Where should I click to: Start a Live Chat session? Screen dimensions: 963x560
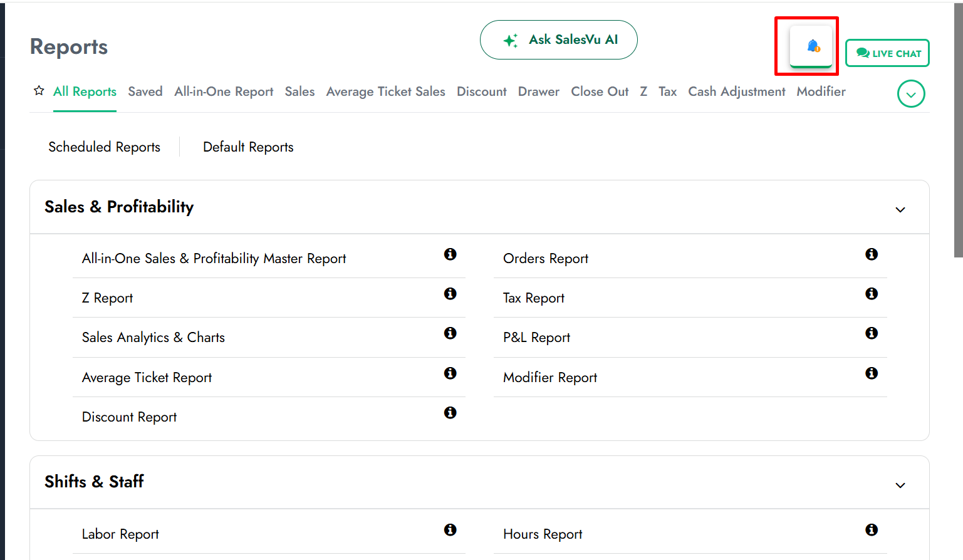coord(887,53)
